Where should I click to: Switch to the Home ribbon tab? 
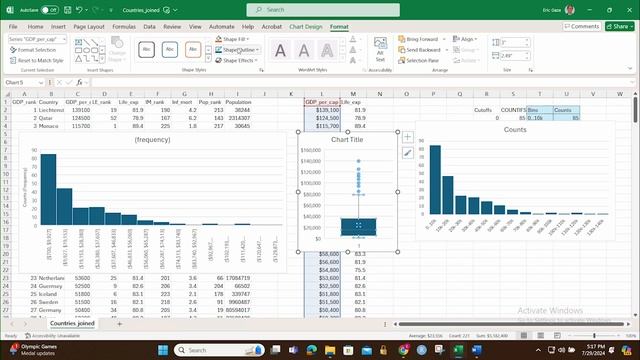click(x=36, y=27)
